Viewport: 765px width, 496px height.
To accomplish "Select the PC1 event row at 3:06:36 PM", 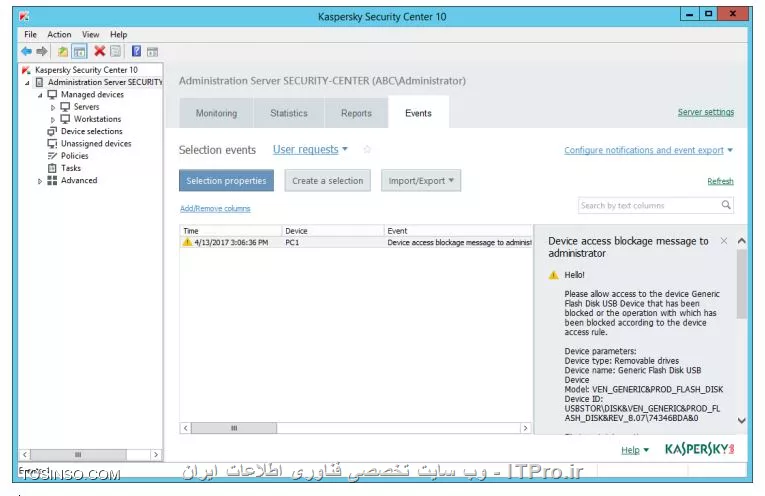I will click(x=356, y=242).
